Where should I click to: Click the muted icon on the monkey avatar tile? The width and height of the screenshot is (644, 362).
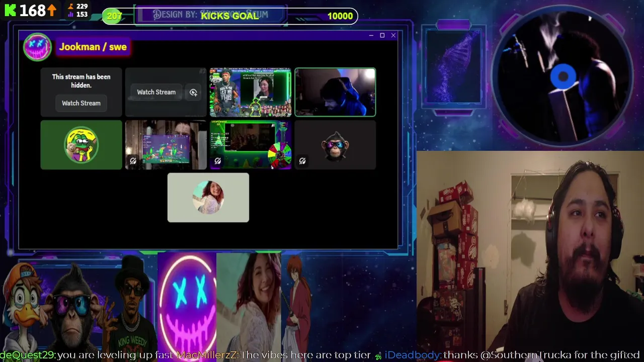point(302,161)
